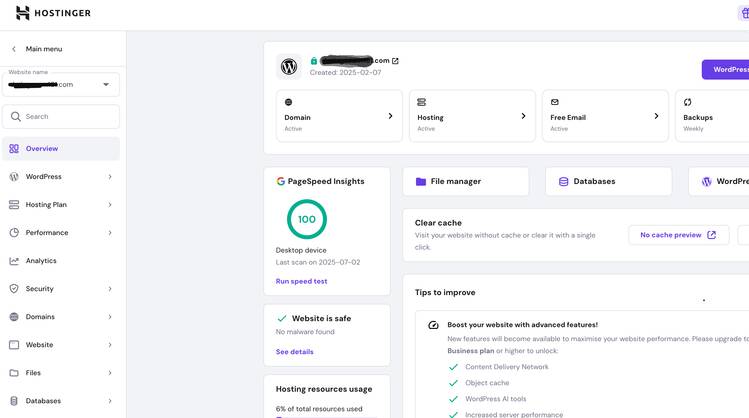This screenshot has height=418, width=749.
Task: Click the Backups refresh icon
Action: coord(687,102)
